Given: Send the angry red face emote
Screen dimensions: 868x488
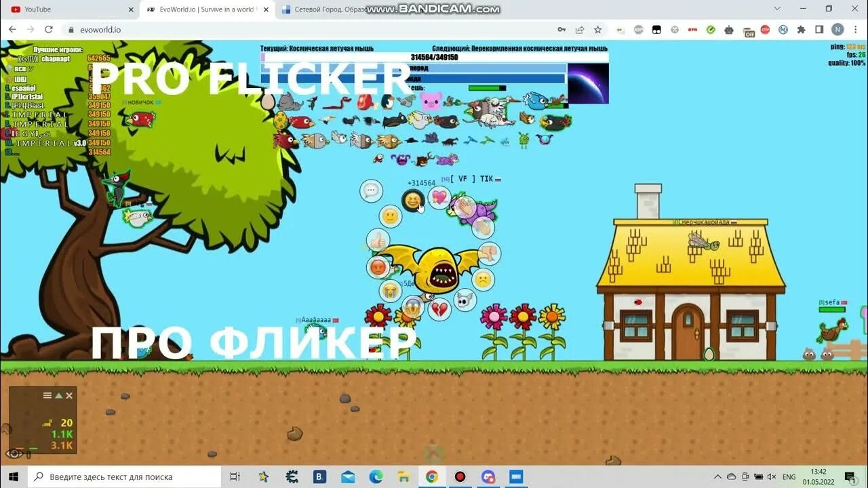Looking at the screenshot, I should point(378,267).
